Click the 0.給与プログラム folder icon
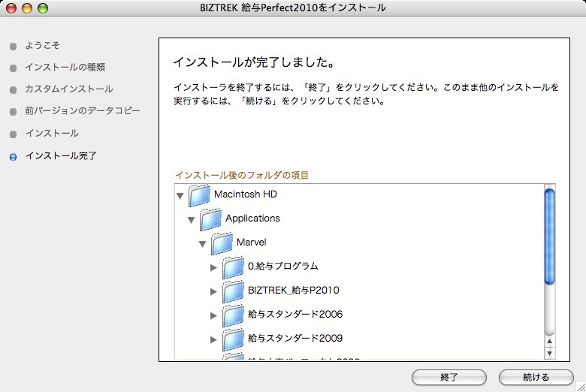 [233, 267]
